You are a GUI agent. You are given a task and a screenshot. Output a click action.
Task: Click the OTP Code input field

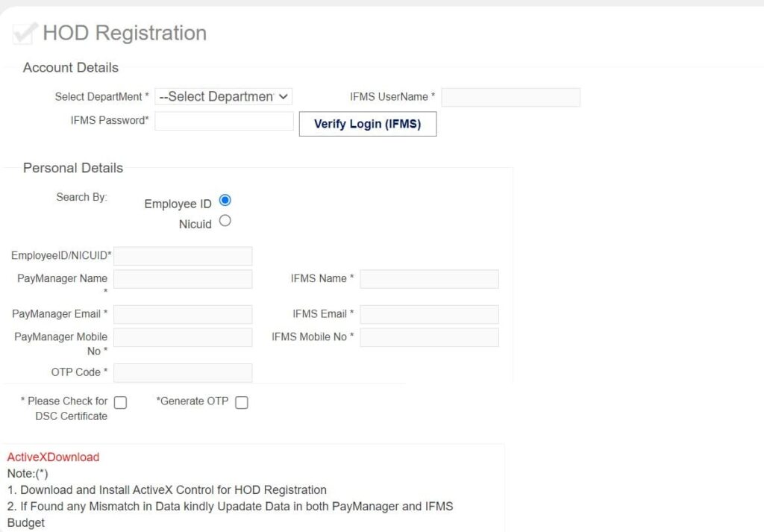pos(183,372)
